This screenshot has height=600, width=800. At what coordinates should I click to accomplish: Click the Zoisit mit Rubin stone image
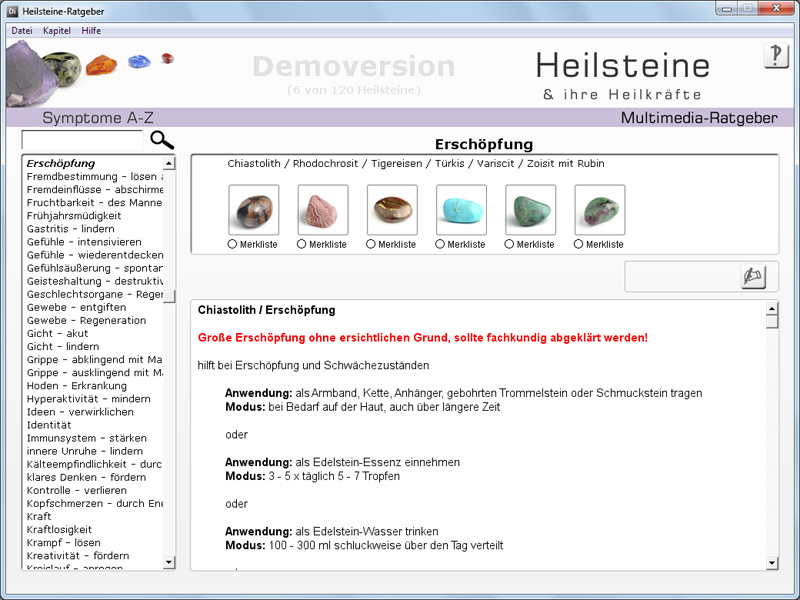click(x=600, y=210)
